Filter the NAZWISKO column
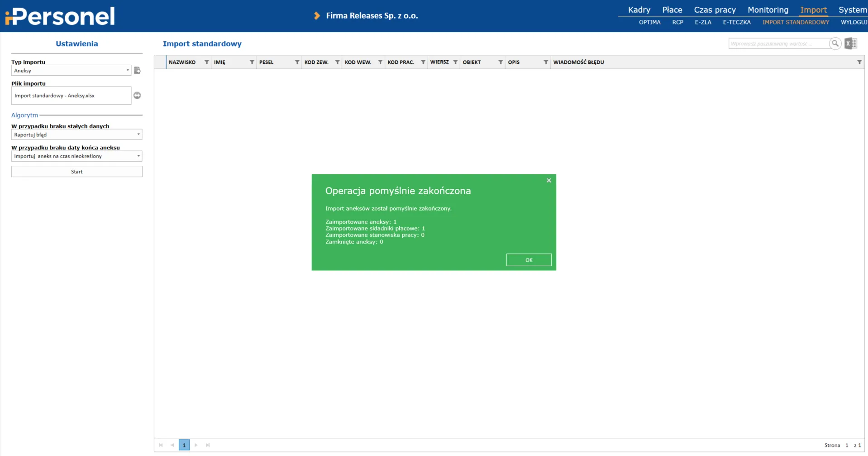868x456 pixels. [206, 62]
